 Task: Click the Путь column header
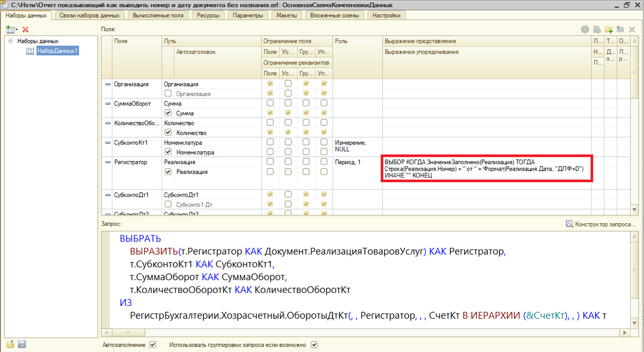click(211, 41)
